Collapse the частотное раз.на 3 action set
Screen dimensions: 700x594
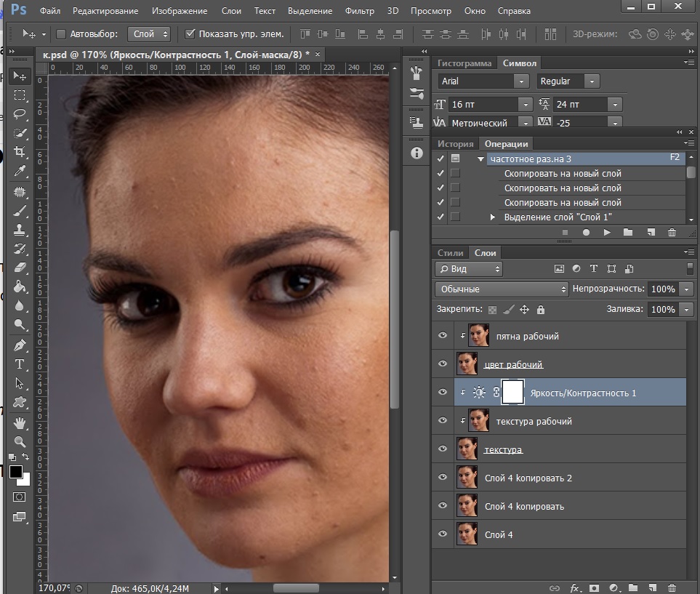point(480,158)
